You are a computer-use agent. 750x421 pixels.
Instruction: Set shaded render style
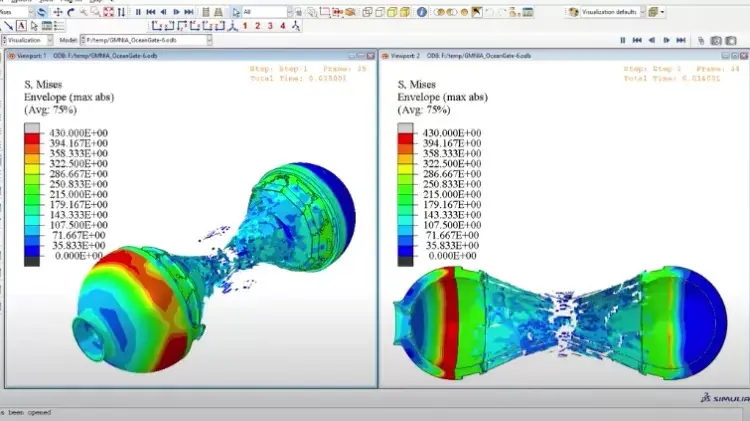point(405,12)
